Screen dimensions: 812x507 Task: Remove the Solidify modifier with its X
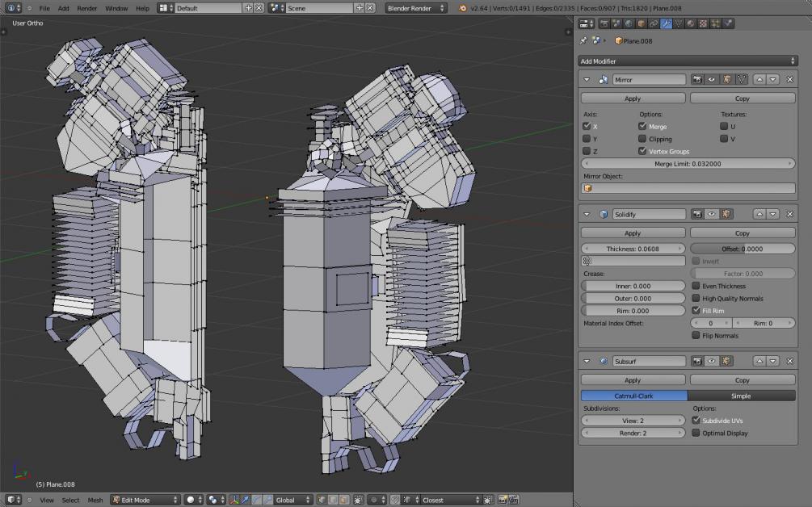click(x=789, y=214)
